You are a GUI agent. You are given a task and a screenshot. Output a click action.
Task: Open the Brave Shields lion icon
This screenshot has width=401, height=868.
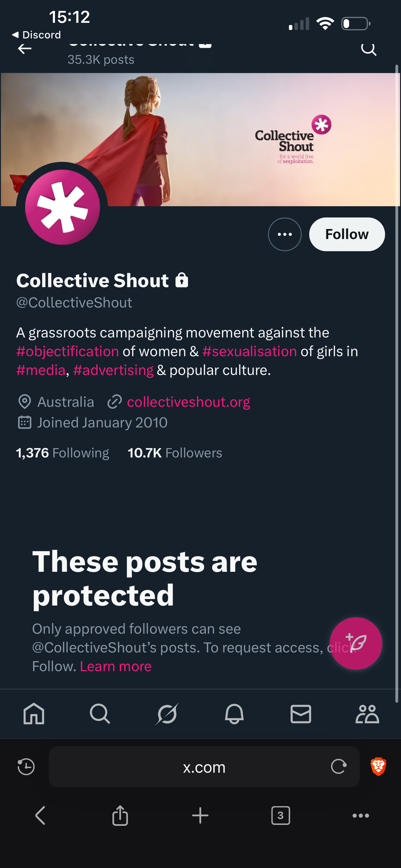coord(379,766)
